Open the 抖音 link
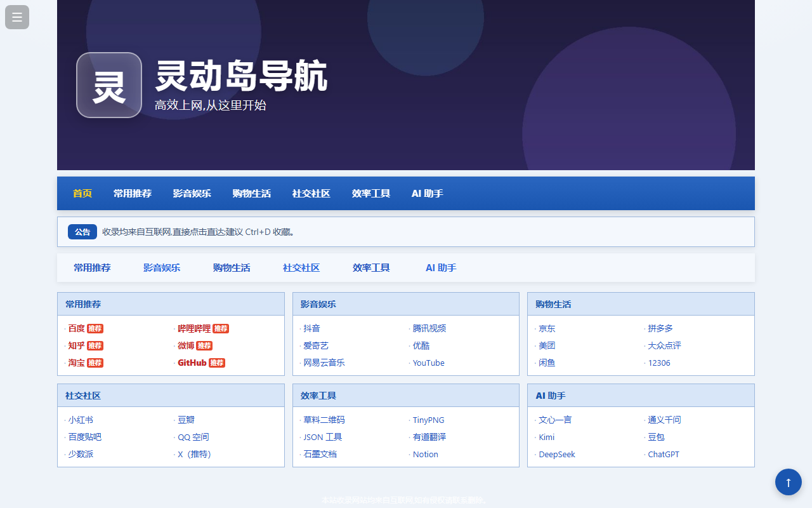The height and width of the screenshot is (508, 812). 312,328
